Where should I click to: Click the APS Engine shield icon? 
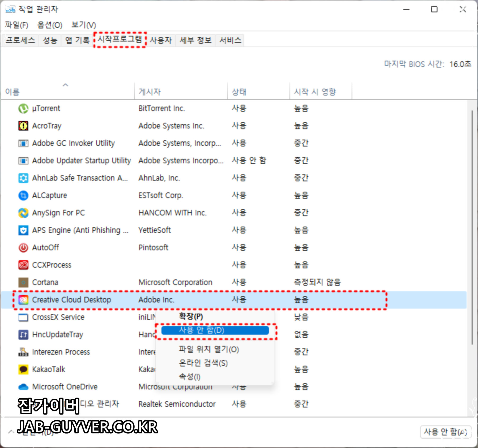[23, 230]
